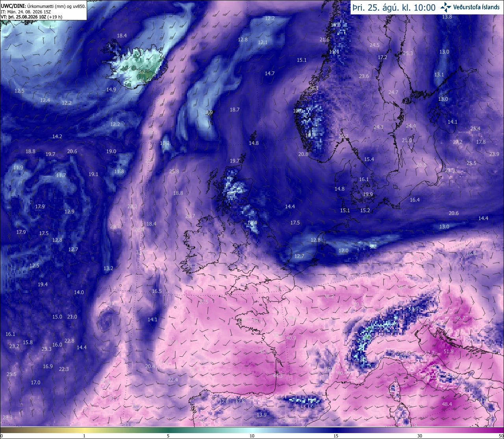Click the 20.8 value off southern Norway

coord(303,154)
